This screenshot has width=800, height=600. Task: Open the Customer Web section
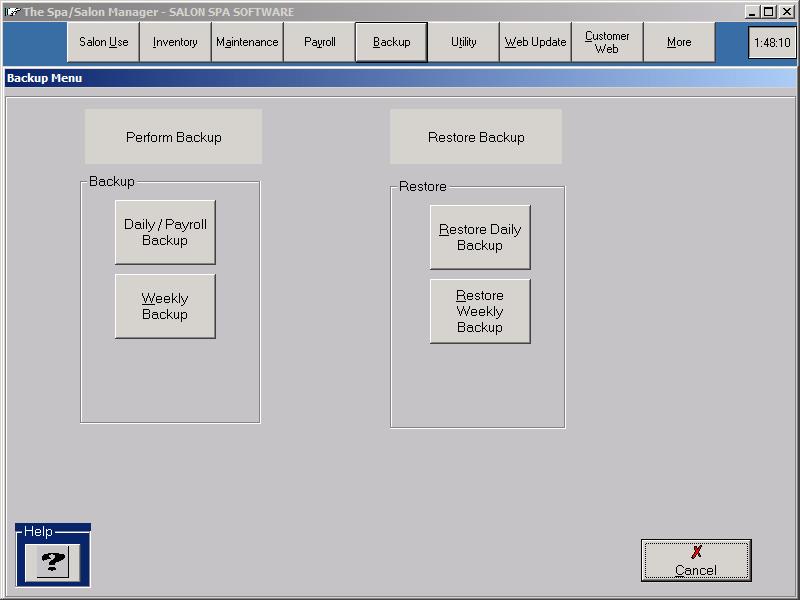pyautogui.click(x=607, y=43)
